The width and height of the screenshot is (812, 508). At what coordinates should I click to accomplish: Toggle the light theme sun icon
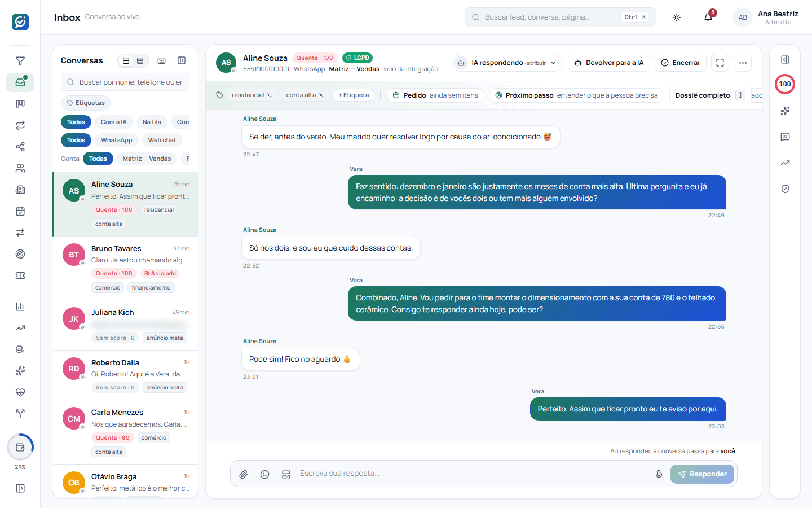677,17
